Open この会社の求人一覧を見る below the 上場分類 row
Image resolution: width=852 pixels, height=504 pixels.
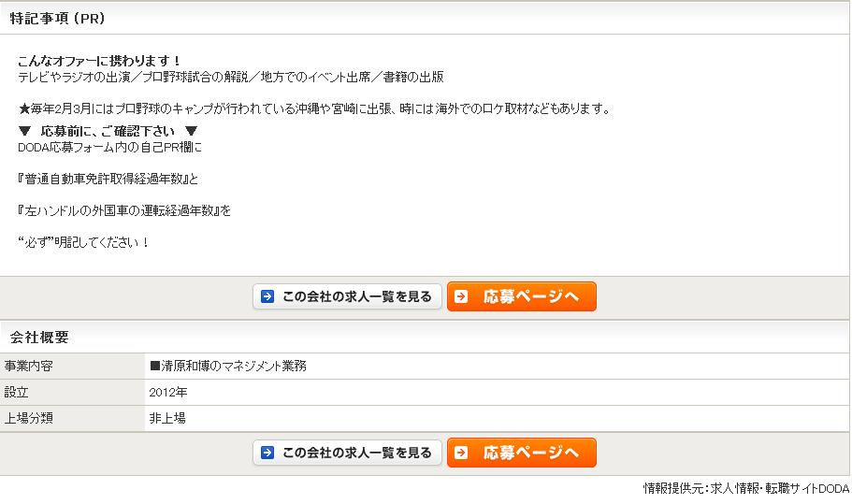click(x=347, y=453)
